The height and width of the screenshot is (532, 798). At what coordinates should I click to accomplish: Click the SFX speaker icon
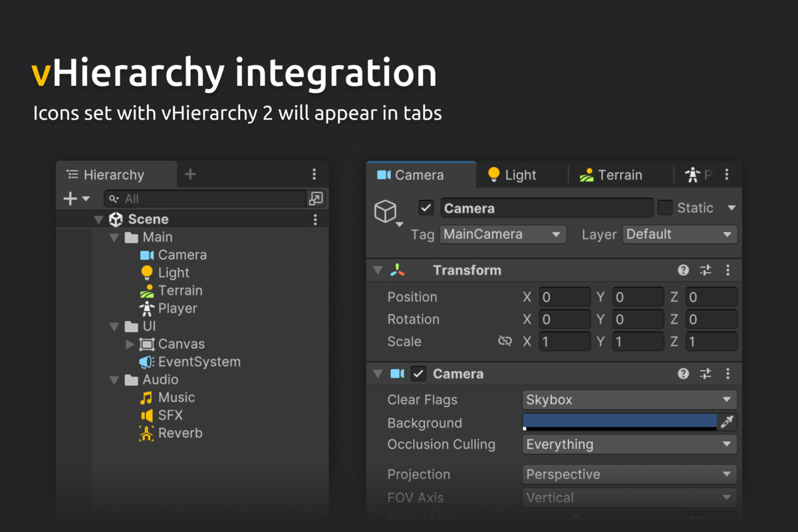click(x=147, y=416)
